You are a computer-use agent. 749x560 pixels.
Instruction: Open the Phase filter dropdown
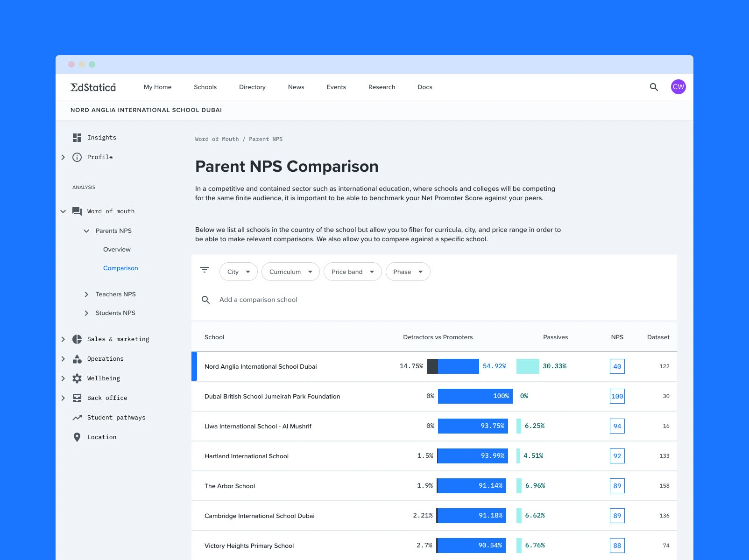coord(408,272)
